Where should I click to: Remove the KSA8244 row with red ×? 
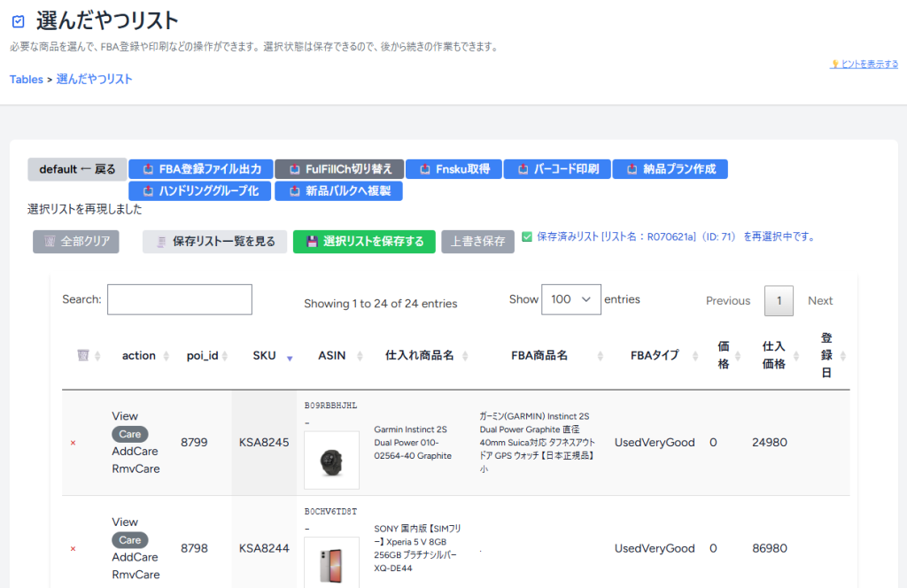click(x=73, y=549)
